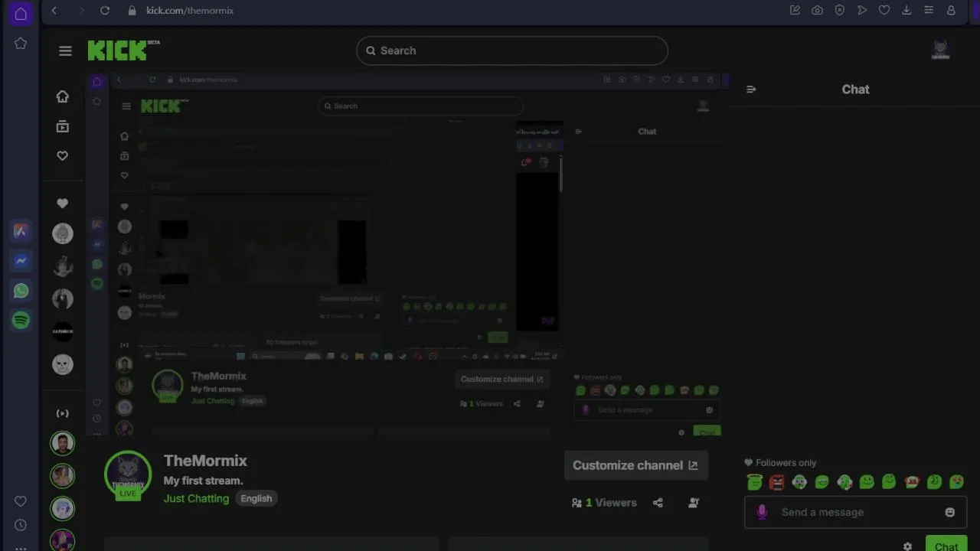Click the 1 Viewers count
The height and width of the screenshot is (551, 980).
tap(604, 503)
